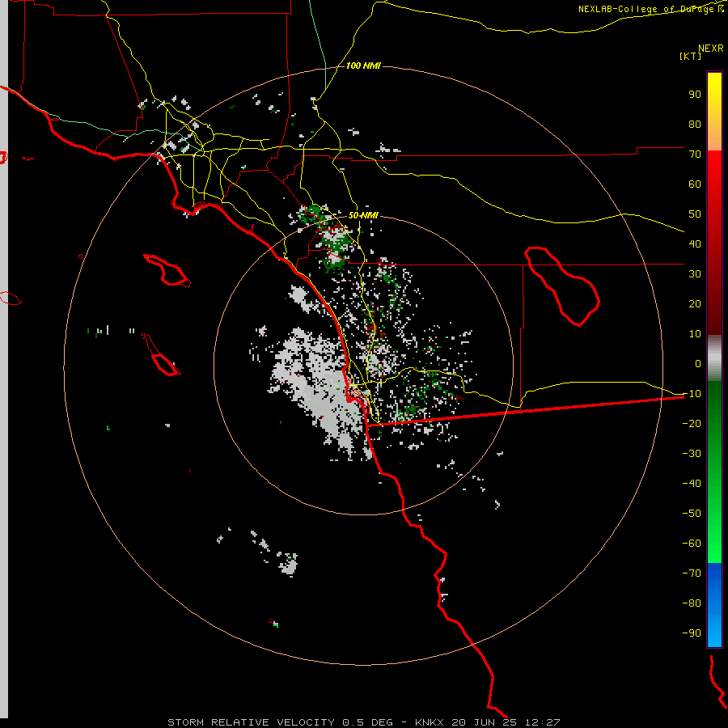Click the 10 value on the velocity scale
728x728 pixels.
click(695, 334)
